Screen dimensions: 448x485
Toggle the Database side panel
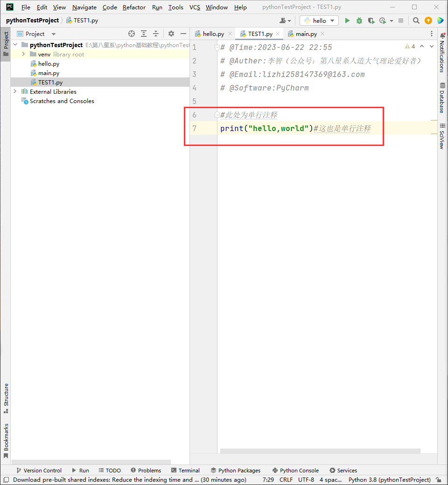[x=442, y=98]
